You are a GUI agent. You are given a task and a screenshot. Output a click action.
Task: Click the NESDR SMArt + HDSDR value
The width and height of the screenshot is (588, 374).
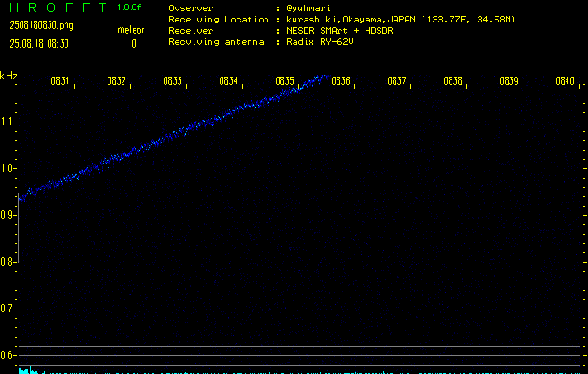(339, 31)
